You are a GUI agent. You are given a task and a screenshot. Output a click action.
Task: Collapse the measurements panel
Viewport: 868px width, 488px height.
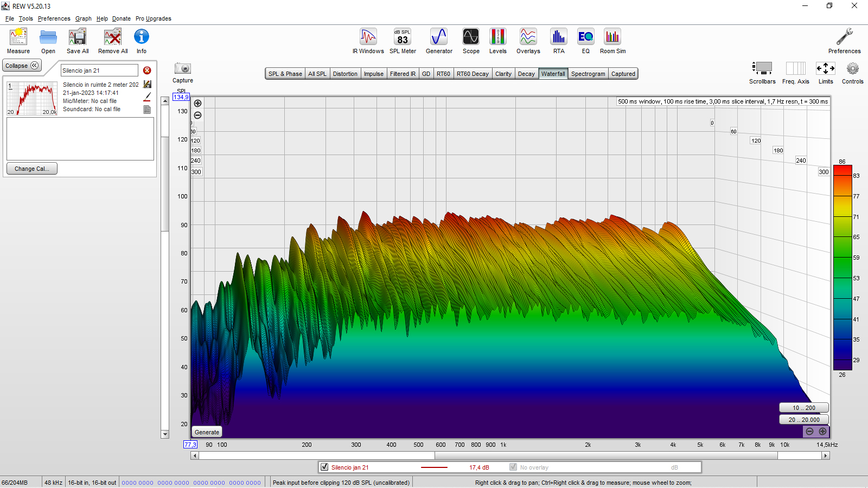pos(22,66)
